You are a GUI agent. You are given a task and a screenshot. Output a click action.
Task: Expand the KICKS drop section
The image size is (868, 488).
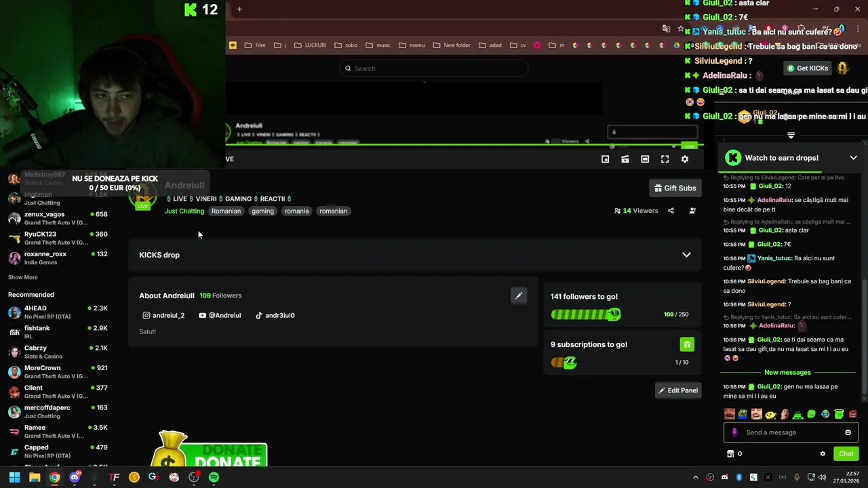414,255
